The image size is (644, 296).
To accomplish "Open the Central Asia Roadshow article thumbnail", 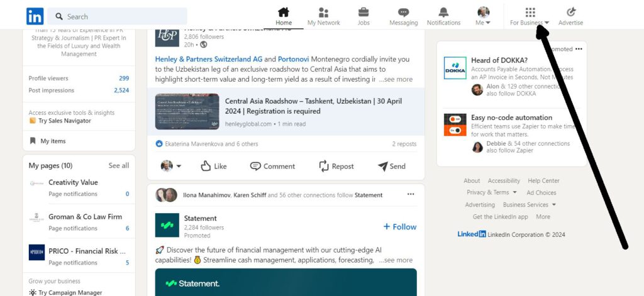I will click(187, 112).
